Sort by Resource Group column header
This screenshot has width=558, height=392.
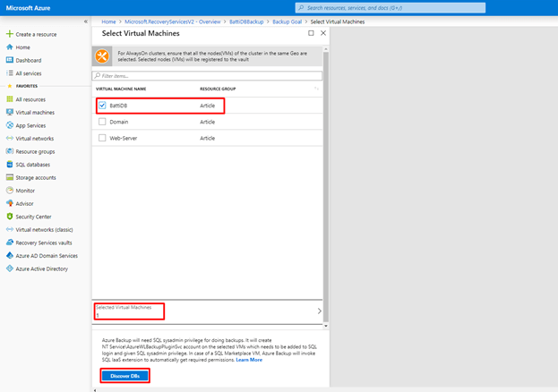[x=218, y=89]
